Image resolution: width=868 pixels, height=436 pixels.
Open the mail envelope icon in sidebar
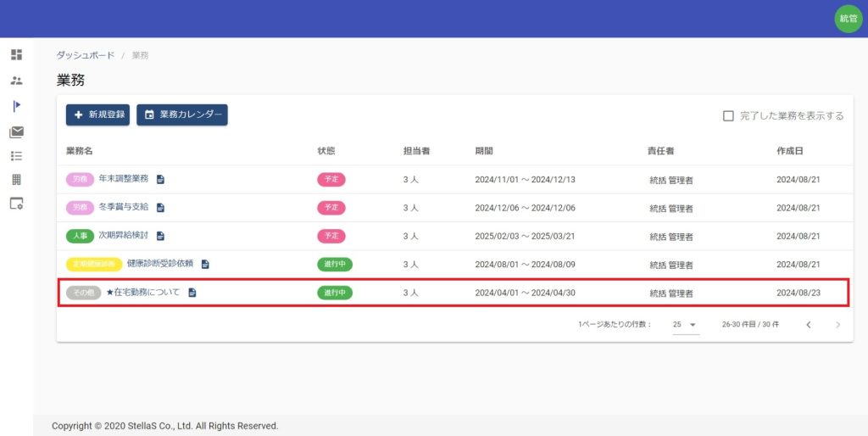click(16, 131)
